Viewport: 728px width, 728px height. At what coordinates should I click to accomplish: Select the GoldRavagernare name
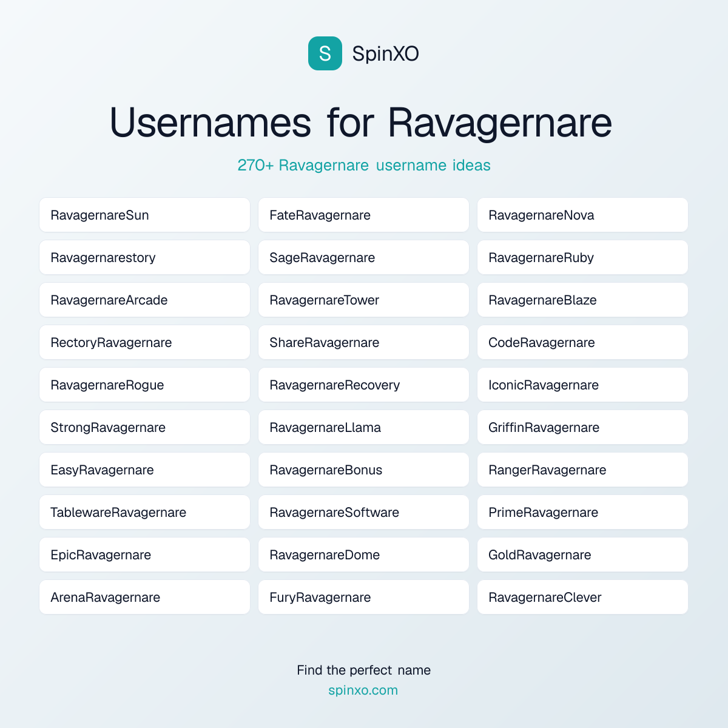click(582, 554)
